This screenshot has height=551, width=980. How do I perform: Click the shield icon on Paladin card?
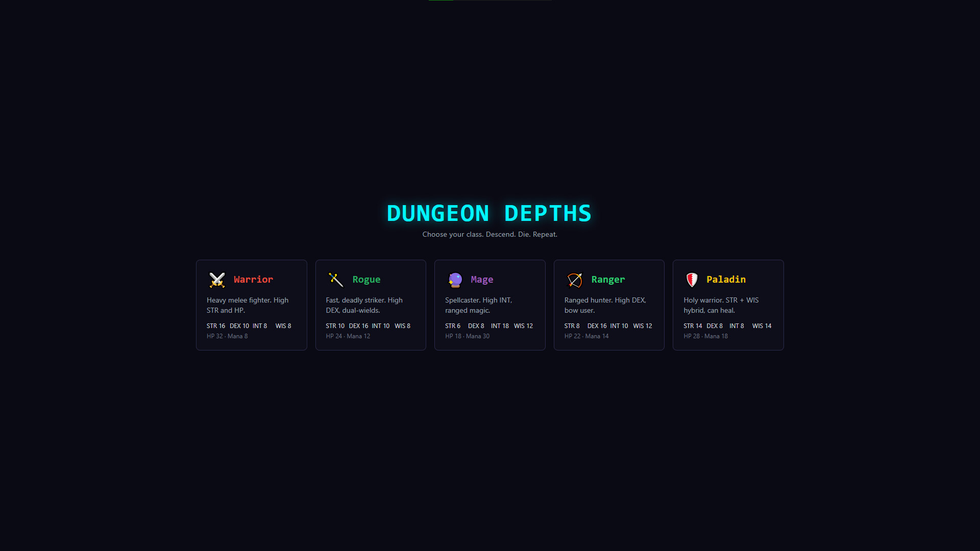[692, 280]
